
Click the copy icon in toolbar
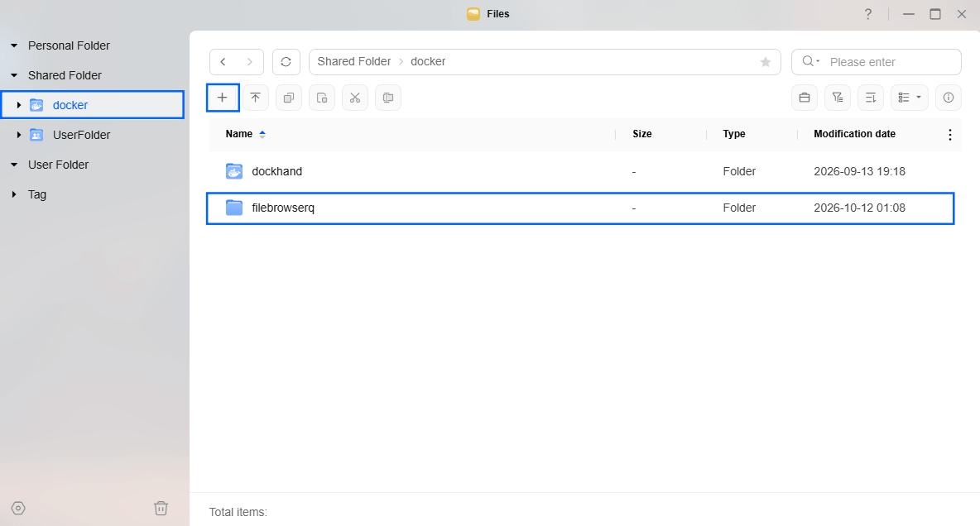(289, 98)
